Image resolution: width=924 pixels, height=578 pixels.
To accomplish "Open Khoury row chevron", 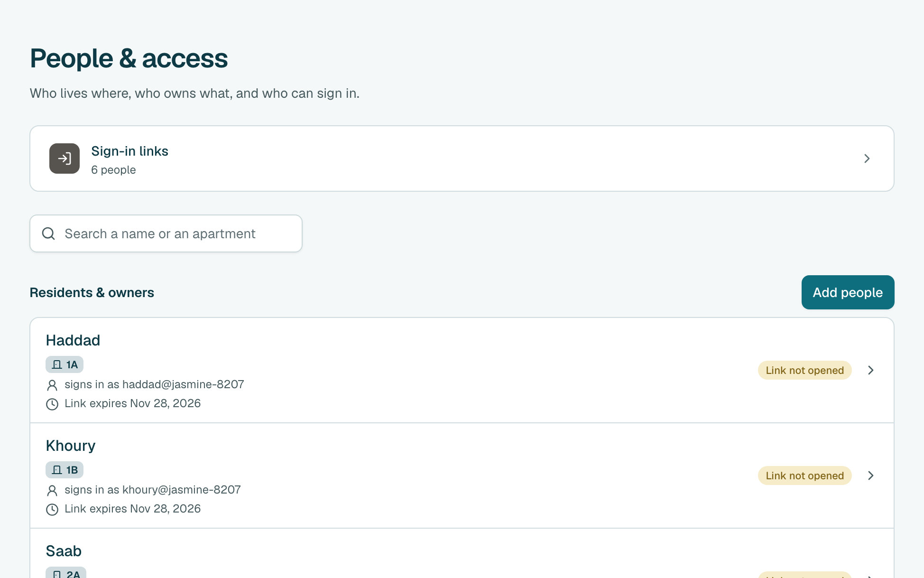I will point(870,475).
